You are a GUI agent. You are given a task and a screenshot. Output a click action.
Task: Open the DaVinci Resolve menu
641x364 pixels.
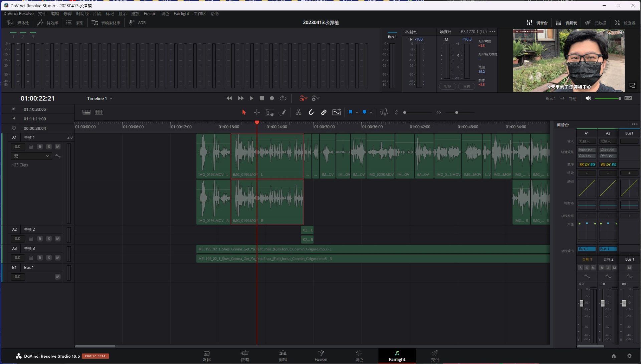(18, 14)
